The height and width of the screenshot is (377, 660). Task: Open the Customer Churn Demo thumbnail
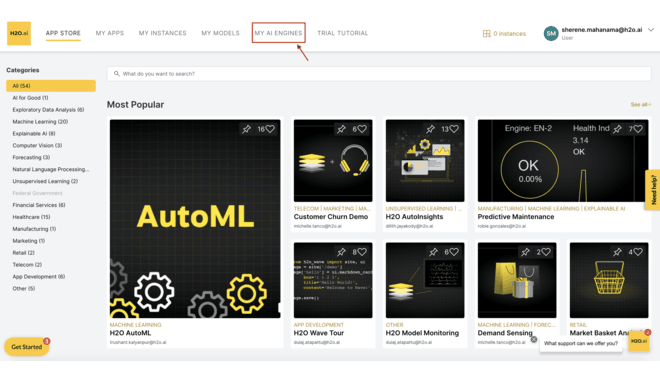pos(333,161)
